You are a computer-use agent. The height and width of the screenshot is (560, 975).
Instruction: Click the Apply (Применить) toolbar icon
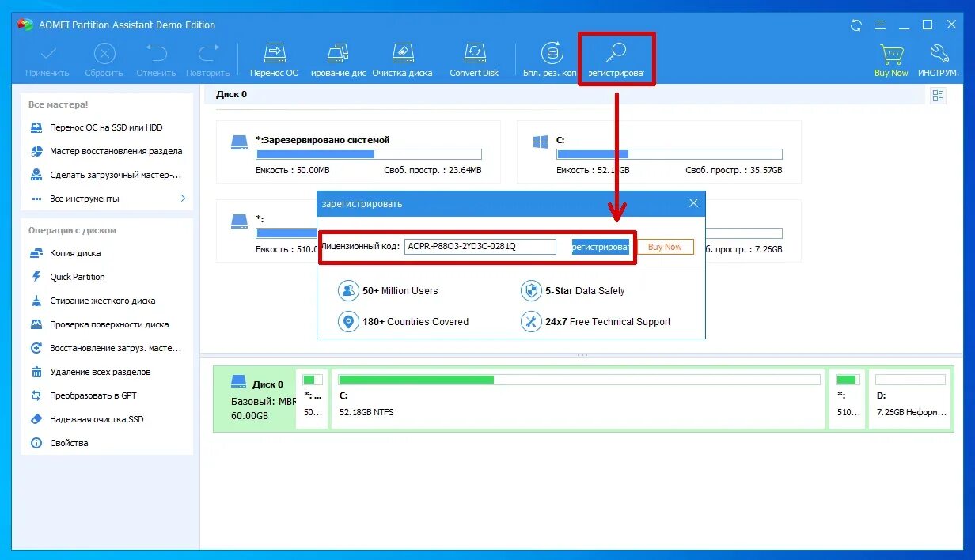[x=48, y=54]
